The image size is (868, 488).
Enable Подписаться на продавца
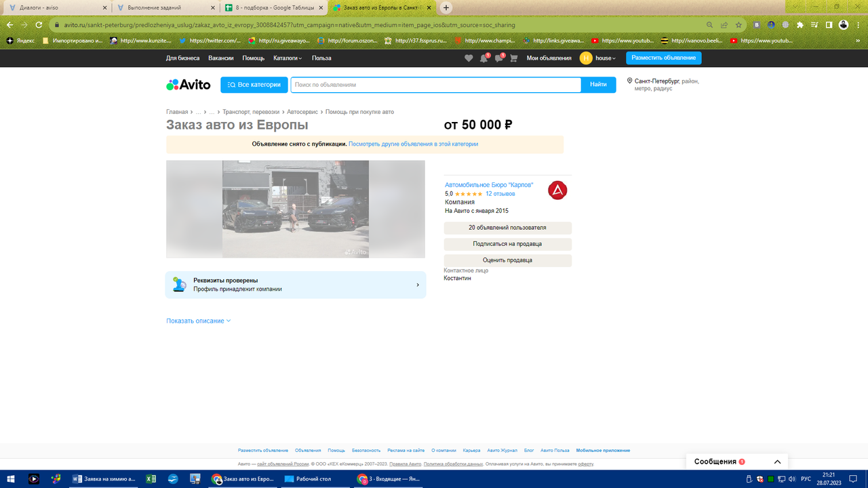[x=507, y=244]
